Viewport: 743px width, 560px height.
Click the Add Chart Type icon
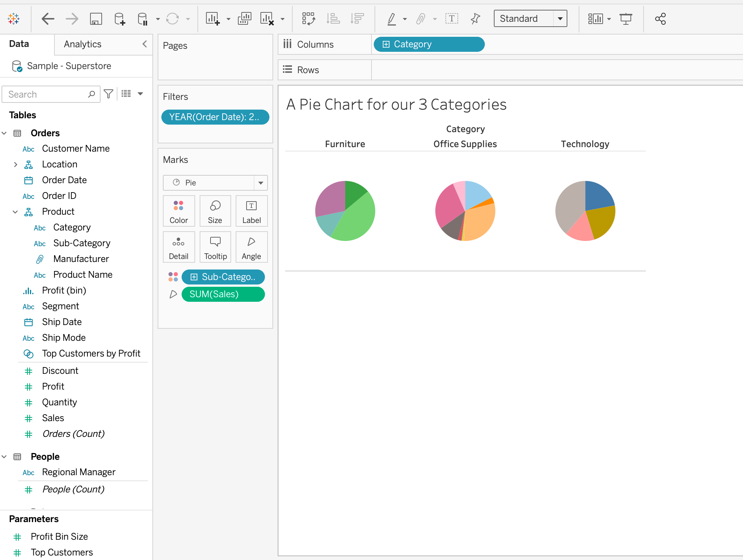click(213, 19)
